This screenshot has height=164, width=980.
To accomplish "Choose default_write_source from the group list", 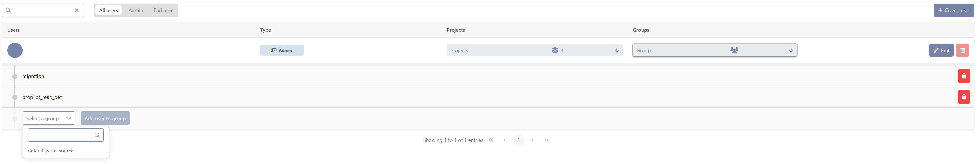I will [51, 151].
